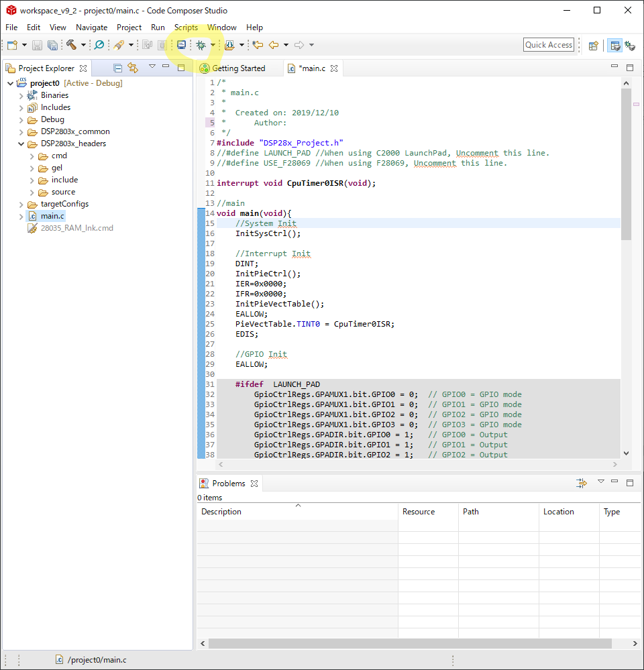The height and width of the screenshot is (670, 644).
Task: Select main.c in Project Explorer
Action: 52,216
